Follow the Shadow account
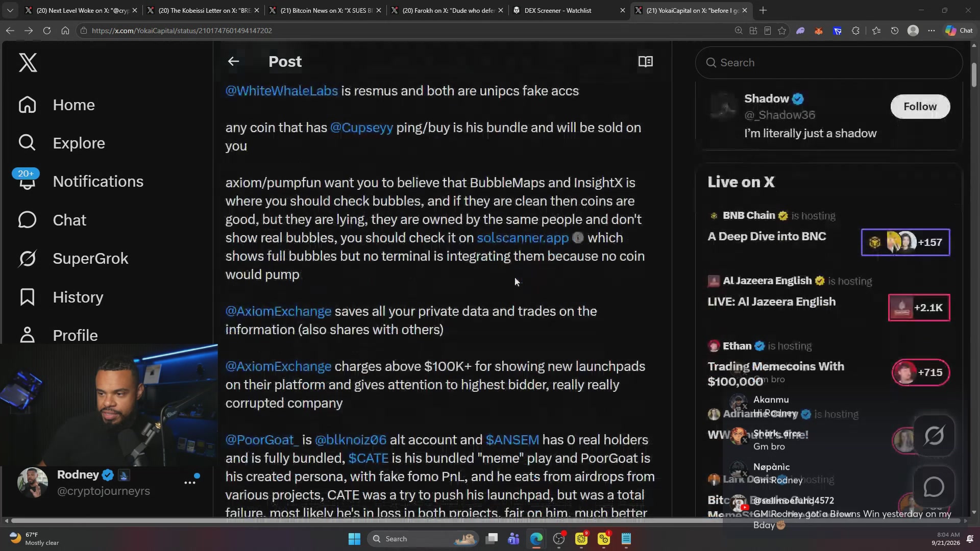Image resolution: width=980 pixels, height=551 pixels. (920, 107)
